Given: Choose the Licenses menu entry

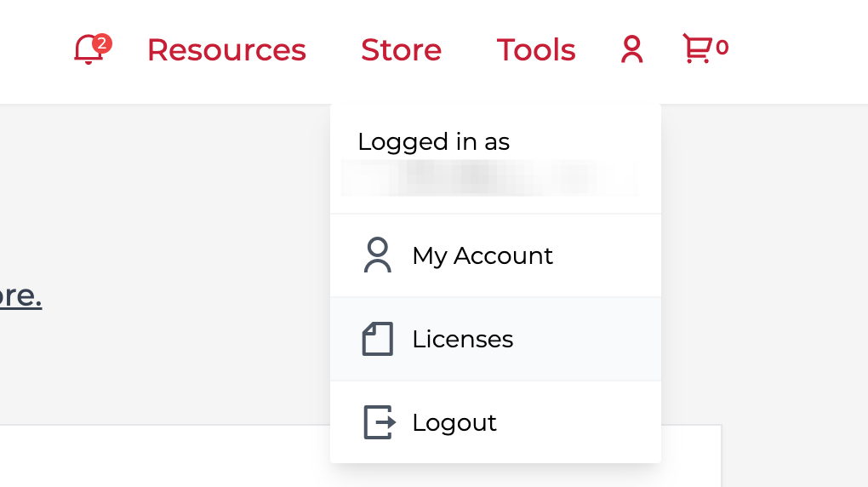Looking at the screenshot, I should click(x=463, y=339).
